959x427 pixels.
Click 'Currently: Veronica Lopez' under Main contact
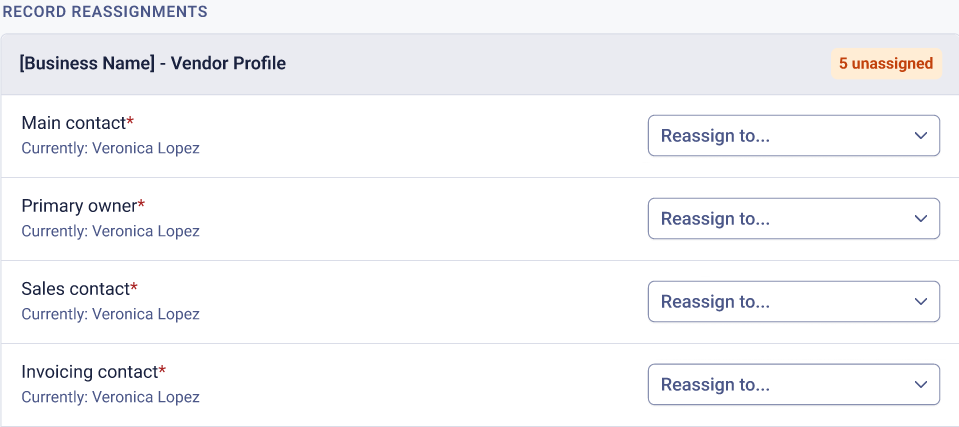[x=111, y=148]
